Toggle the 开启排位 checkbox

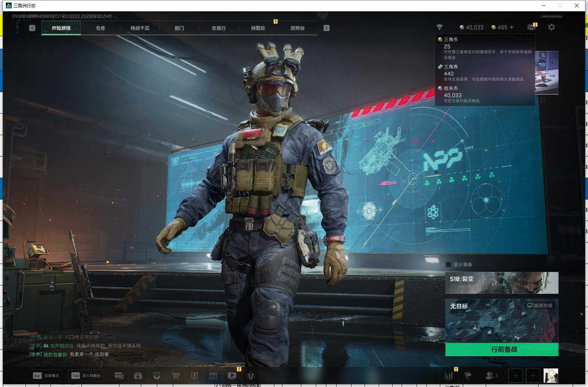[453, 288]
